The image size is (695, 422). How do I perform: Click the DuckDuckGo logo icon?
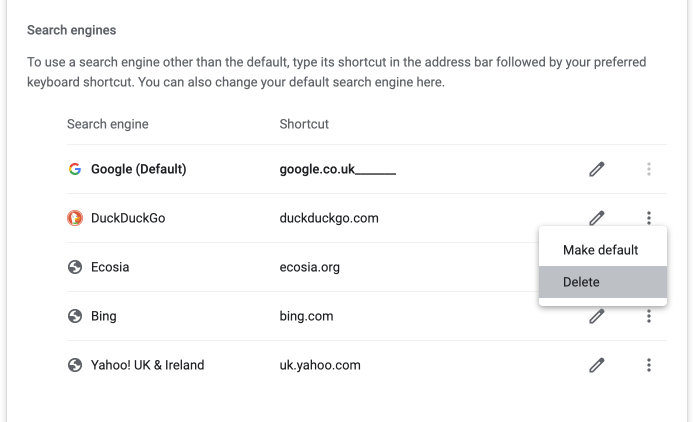(x=75, y=218)
